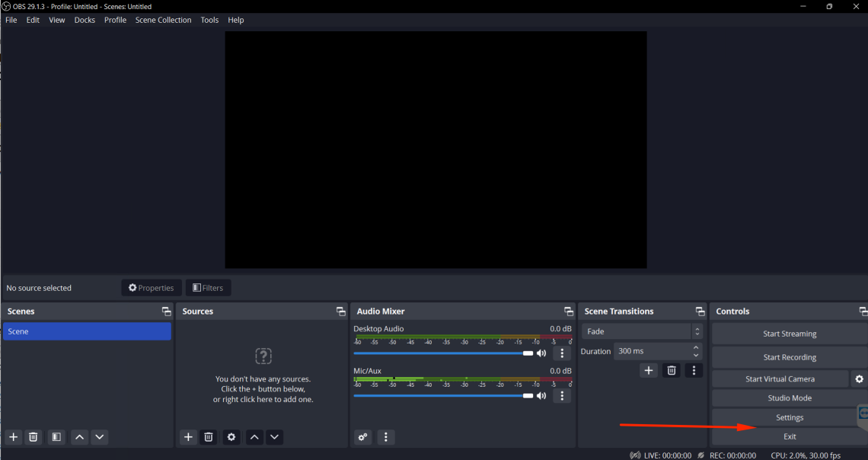Start Streaming
The image size is (868, 460).
point(789,333)
